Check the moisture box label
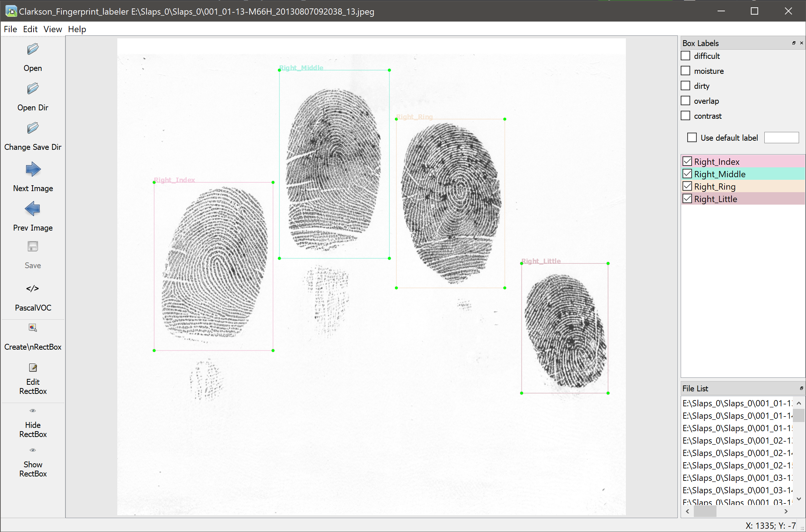 (x=685, y=71)
